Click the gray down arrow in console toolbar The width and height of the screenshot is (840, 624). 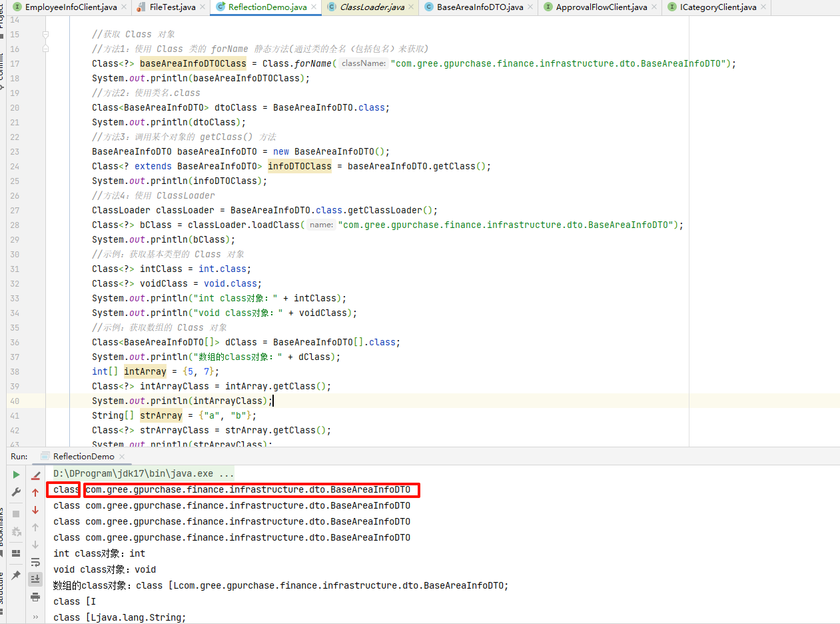35,545
